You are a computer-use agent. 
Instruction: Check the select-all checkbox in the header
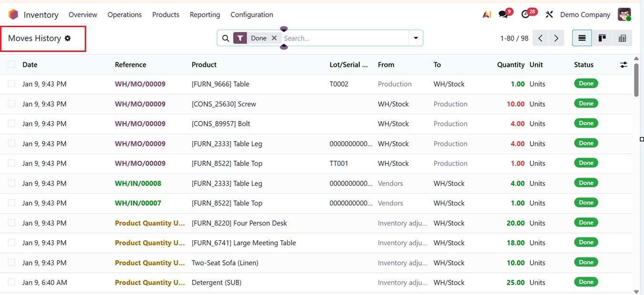[x=11, y=64]
